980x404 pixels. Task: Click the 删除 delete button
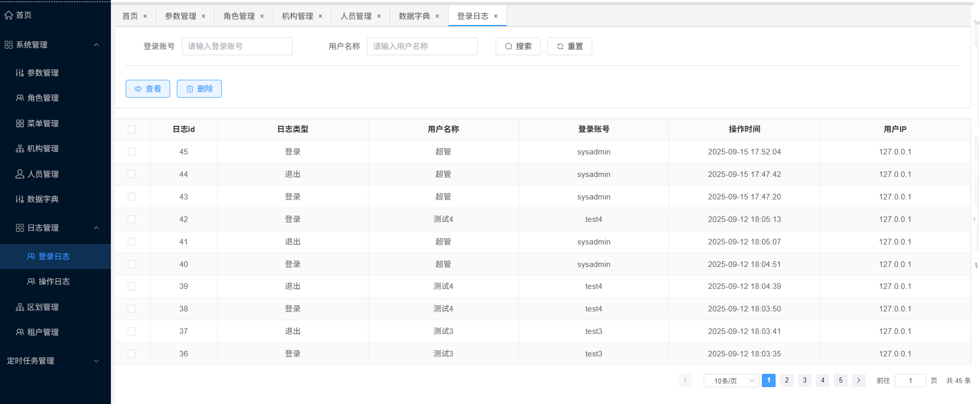click(x=199, y=89)
